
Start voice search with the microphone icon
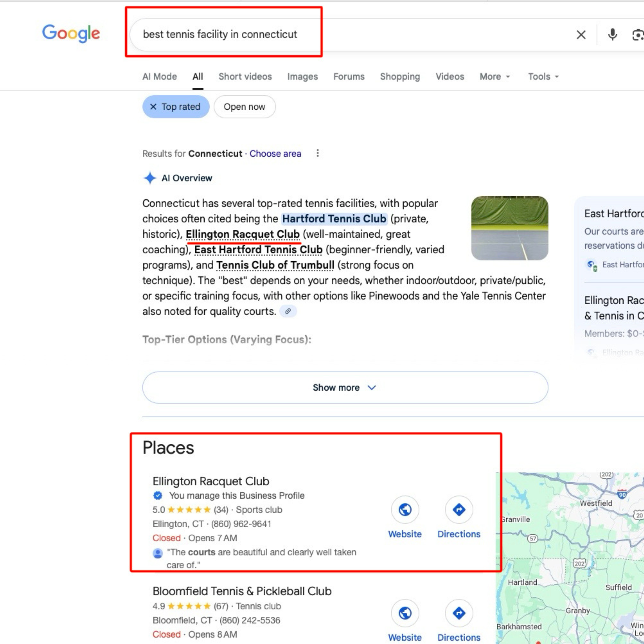[x=612, y=35]
